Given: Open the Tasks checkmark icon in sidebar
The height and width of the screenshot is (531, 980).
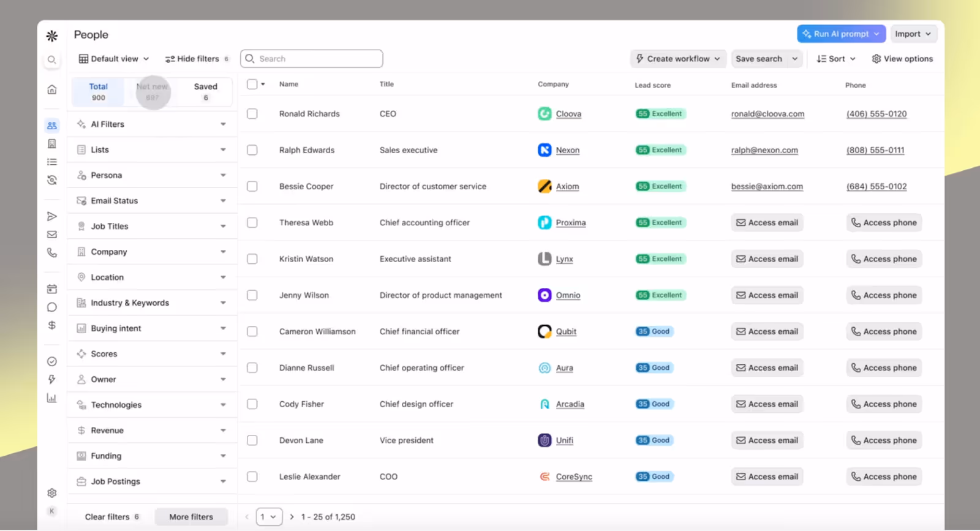Looking at the screenshot, I should (52, 361).
